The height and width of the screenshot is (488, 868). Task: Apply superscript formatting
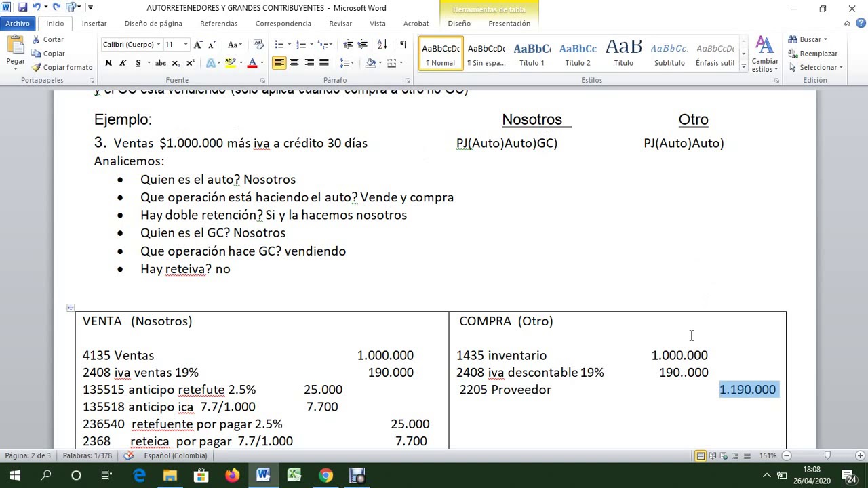[x=190, y=63]
